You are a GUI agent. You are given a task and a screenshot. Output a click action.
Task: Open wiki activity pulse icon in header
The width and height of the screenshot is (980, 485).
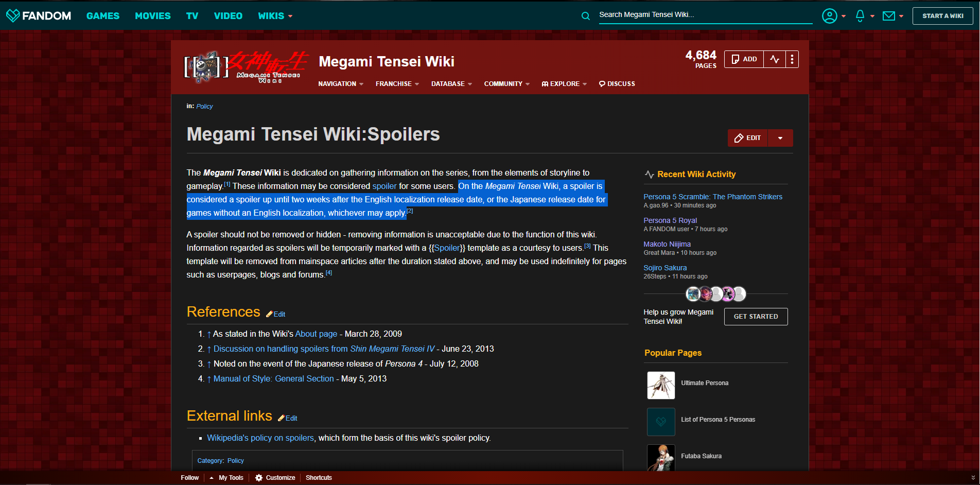click(x=775, y=59)
